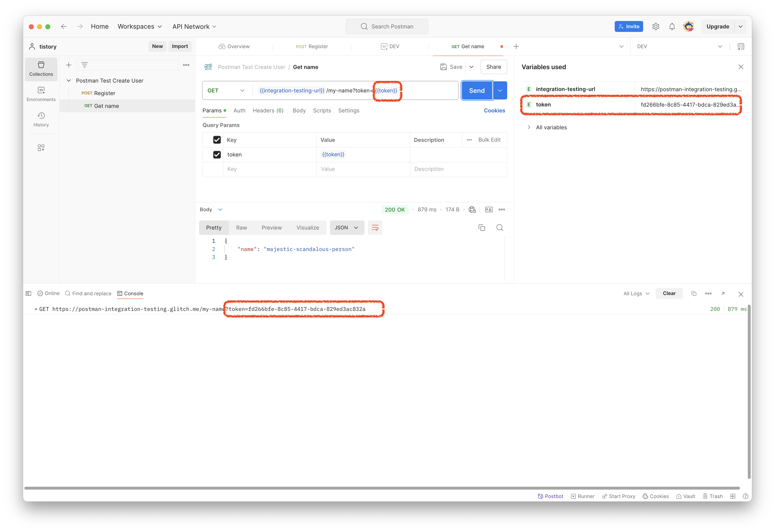Screen dimensions: 775x532
Task: Open the POST Register request tab
Action: pyautogui.click(x=312, y=47)
